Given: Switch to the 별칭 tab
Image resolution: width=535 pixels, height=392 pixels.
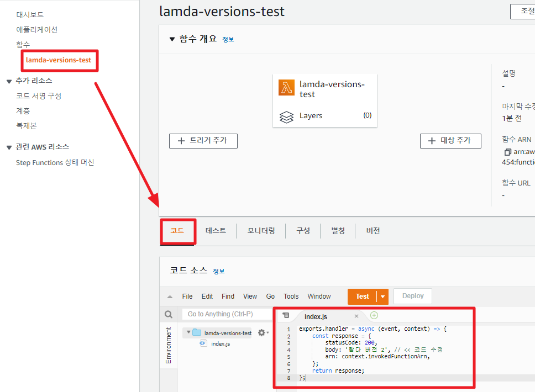Looking at the screenshot, I should click(338, 231).
